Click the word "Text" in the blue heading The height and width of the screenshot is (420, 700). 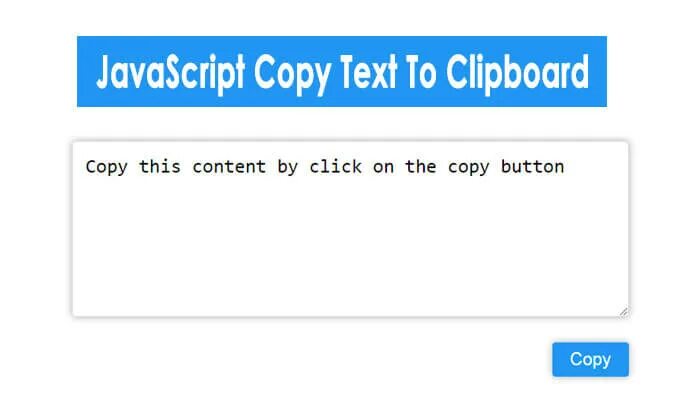[x=369, y=72]
